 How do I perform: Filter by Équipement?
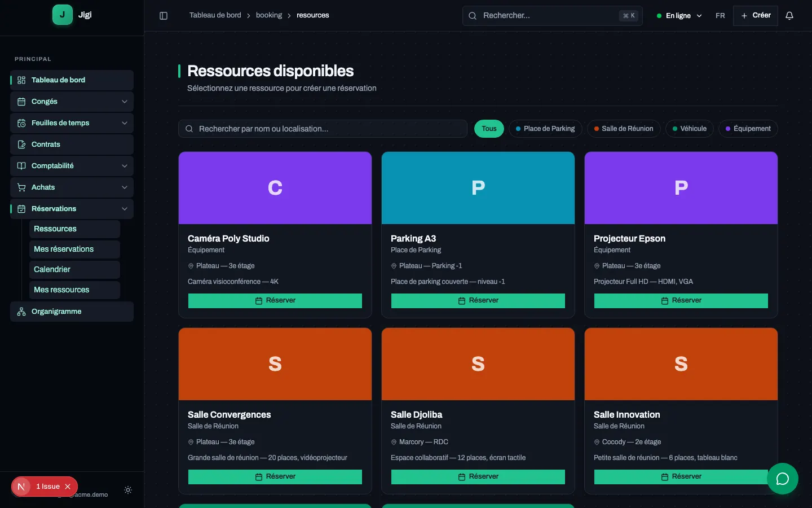[x=748, y=129]
